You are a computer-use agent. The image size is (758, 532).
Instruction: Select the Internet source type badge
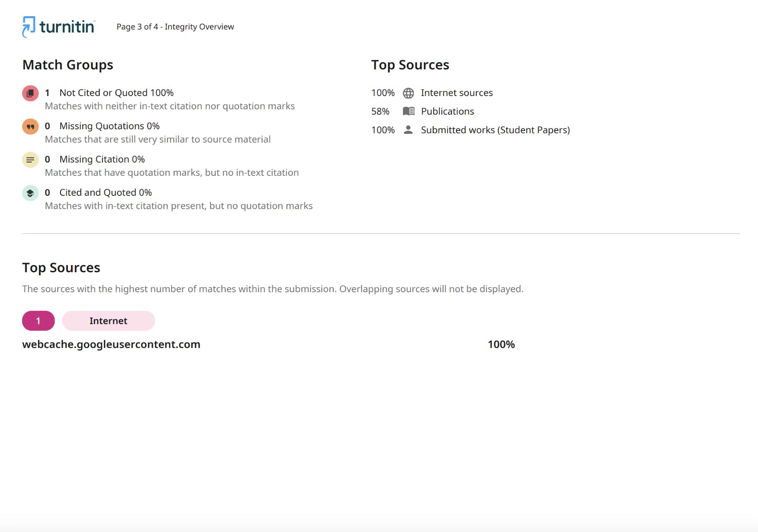(x=108, y=321)
